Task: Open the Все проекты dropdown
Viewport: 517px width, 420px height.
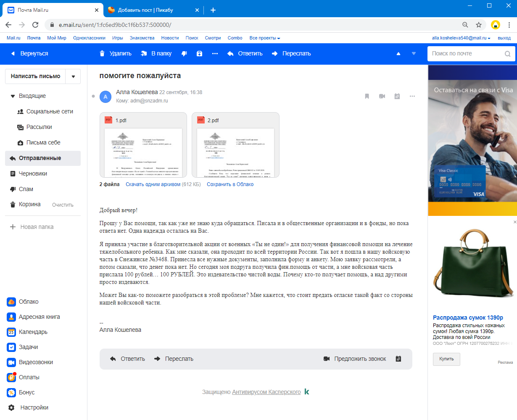Action: point(265,38)
